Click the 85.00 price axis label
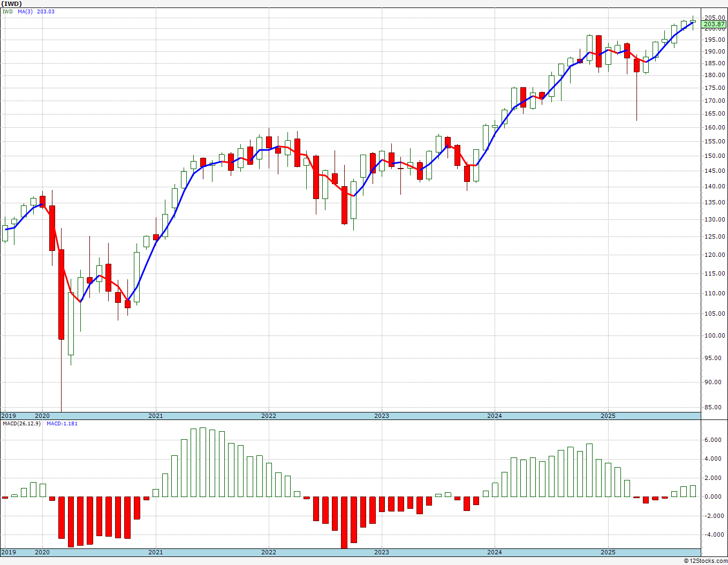728x565 pixels. click(x=717, y=407)
